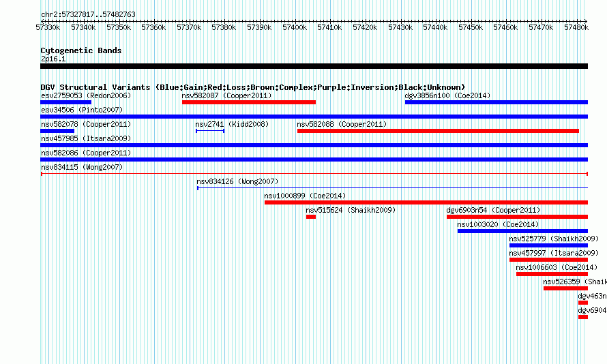Select small red bar under dgv6904

[583, 317]
